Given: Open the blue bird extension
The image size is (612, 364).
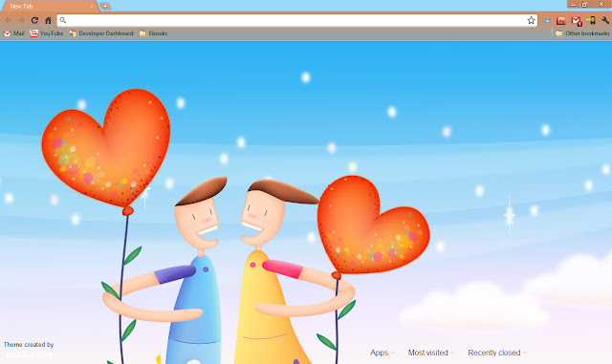Looking at the screenshot, I should (546, 20).
